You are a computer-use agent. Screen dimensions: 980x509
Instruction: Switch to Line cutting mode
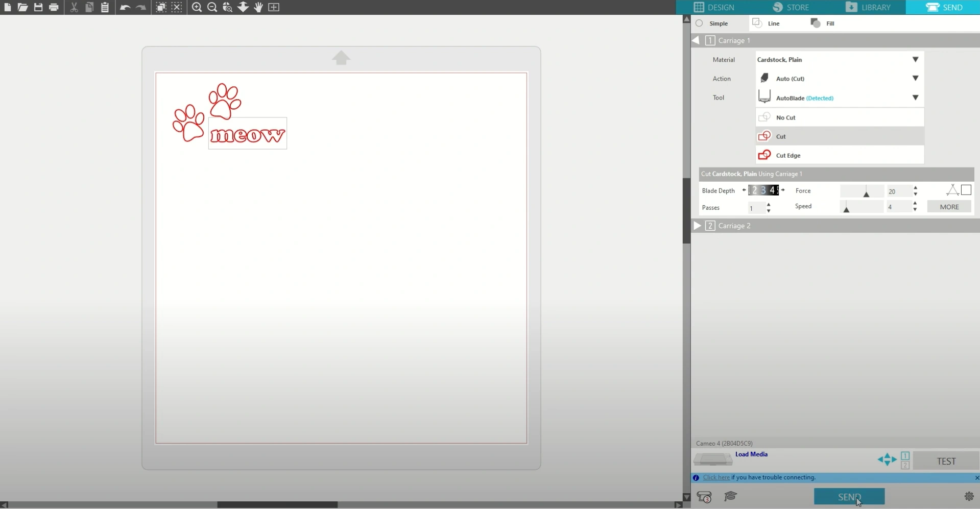(x=769, y=23)
